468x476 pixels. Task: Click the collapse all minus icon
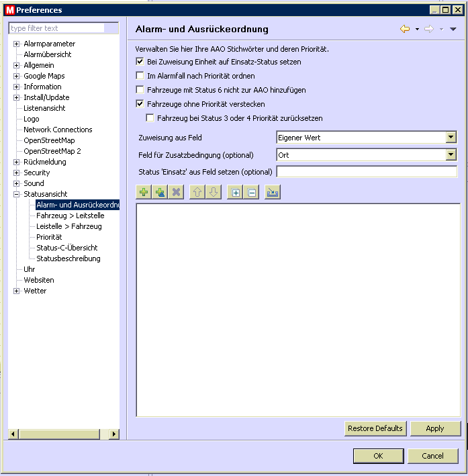pos(251,193)
